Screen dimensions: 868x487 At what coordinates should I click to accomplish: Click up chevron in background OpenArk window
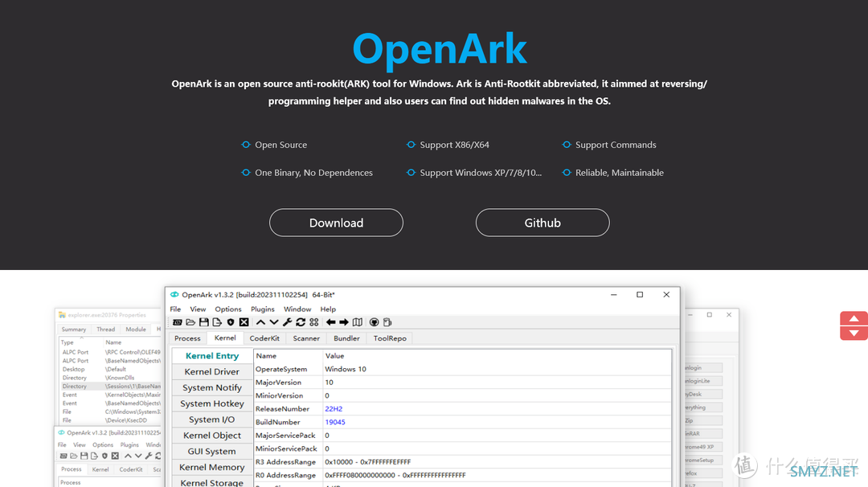click(x=128, y=456)
